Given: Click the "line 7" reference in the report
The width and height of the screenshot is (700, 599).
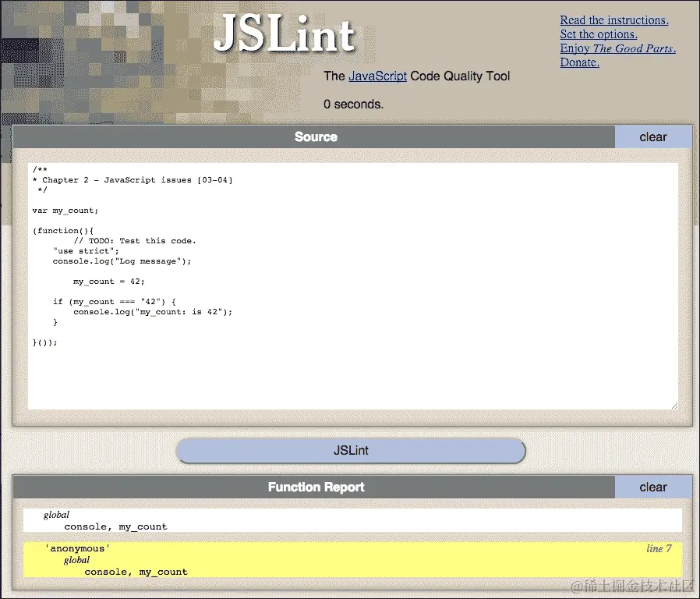Looking at the screenshot, I should pyautogui.click(x=659, y=548).
